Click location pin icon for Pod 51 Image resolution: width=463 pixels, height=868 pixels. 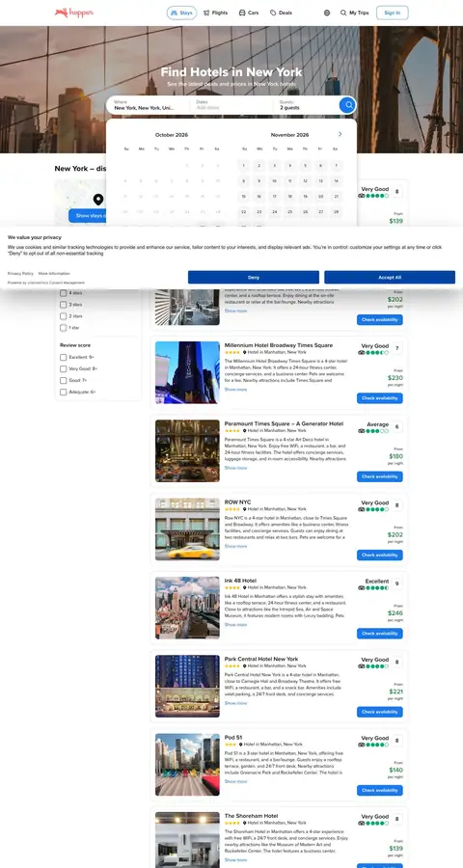click(x=241, y=745)
